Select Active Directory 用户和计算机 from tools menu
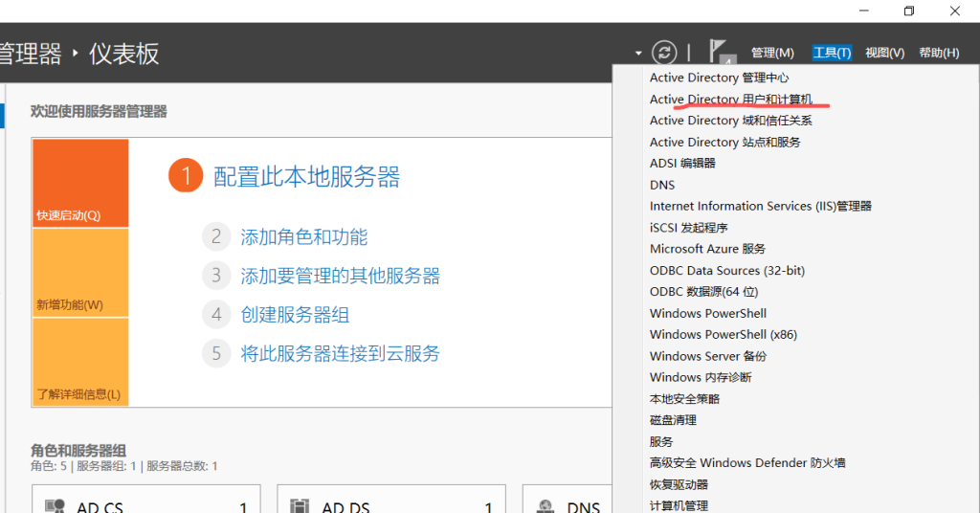Viewport: 980px width, 513px height. 731,100
